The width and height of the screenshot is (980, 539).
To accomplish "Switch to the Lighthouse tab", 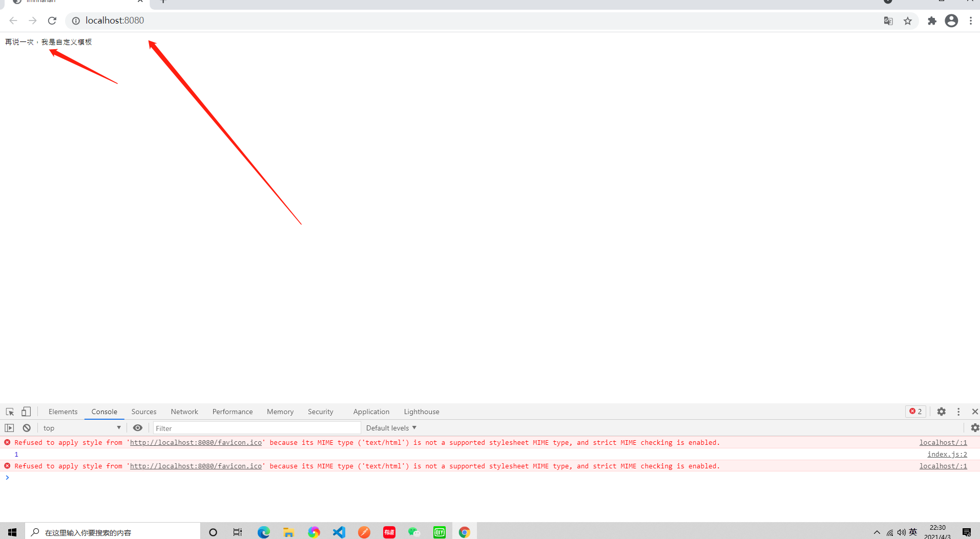I will tap(421, 412).
